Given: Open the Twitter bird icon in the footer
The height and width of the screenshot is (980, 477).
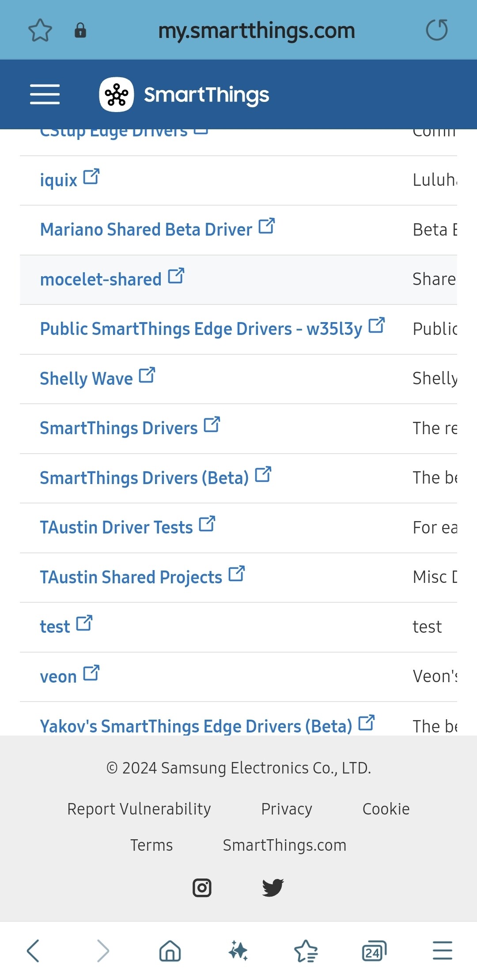Looking at the screenshot, I should coord(273,887).
